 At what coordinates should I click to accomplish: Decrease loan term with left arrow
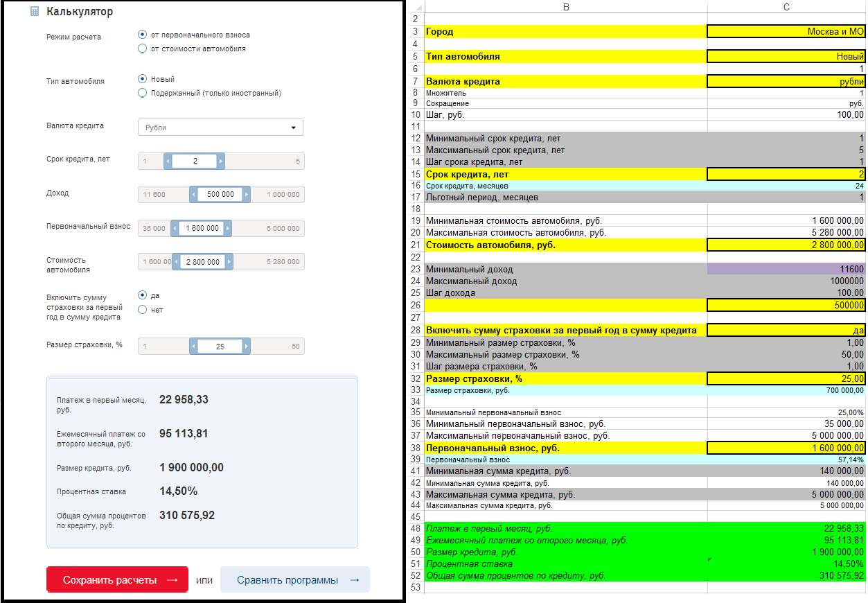[168, 161]
